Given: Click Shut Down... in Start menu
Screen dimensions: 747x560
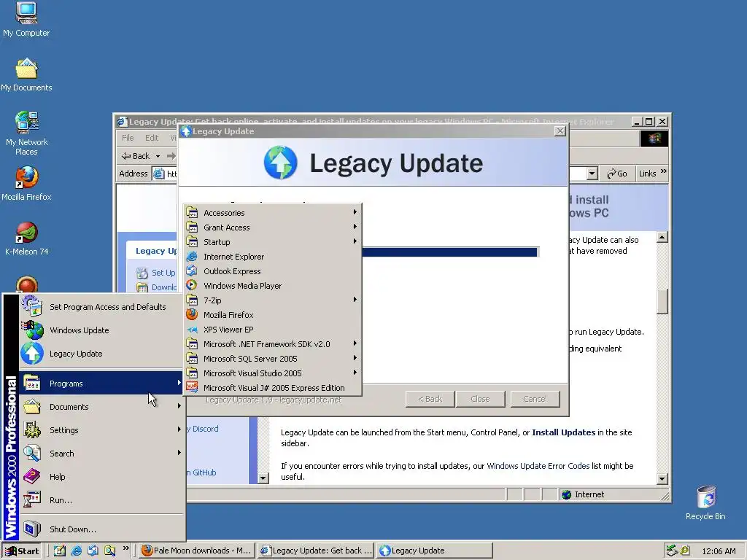Looking at the screenshot, I should 101,529.
